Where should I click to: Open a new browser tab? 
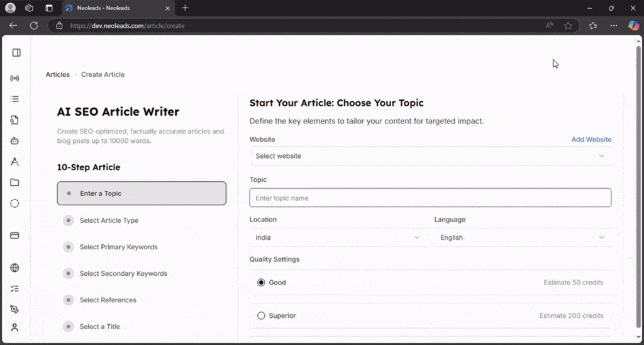pyautogui.click(x=185, y=8)
